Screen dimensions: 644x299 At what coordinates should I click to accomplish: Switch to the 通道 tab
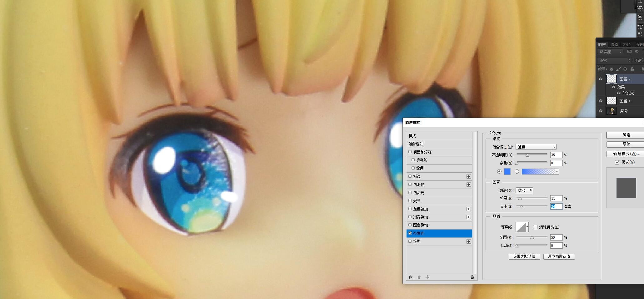click(x=614, y=44)
